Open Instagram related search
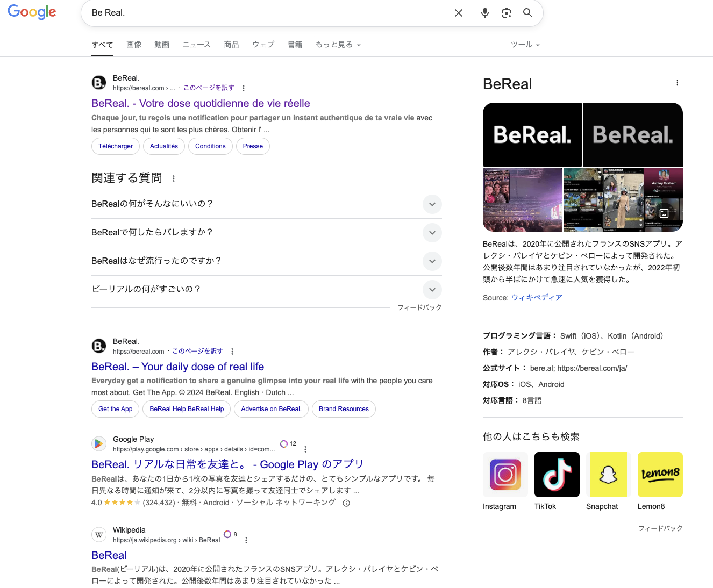Image resolution: width=713 pixels, height=588 pixels. click(x=505, y=481)
